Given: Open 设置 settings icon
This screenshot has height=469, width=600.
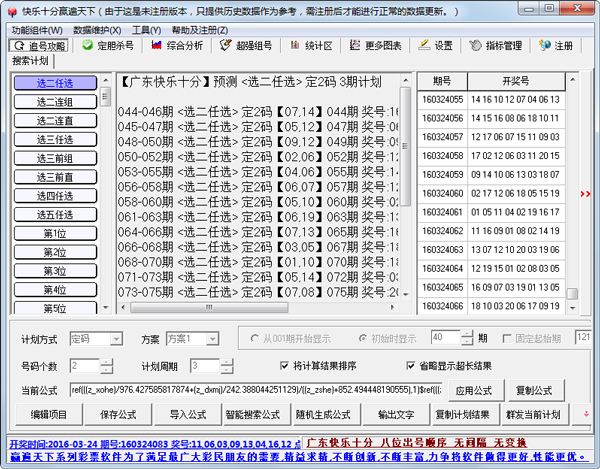Looking at the screenshot, I should tap(424, 45).
